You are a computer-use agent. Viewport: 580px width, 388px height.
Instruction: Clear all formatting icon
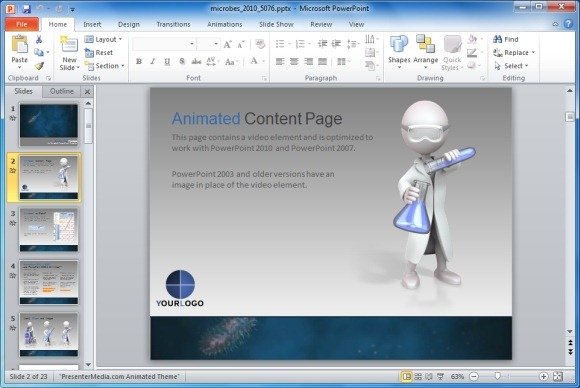point(260,44)
